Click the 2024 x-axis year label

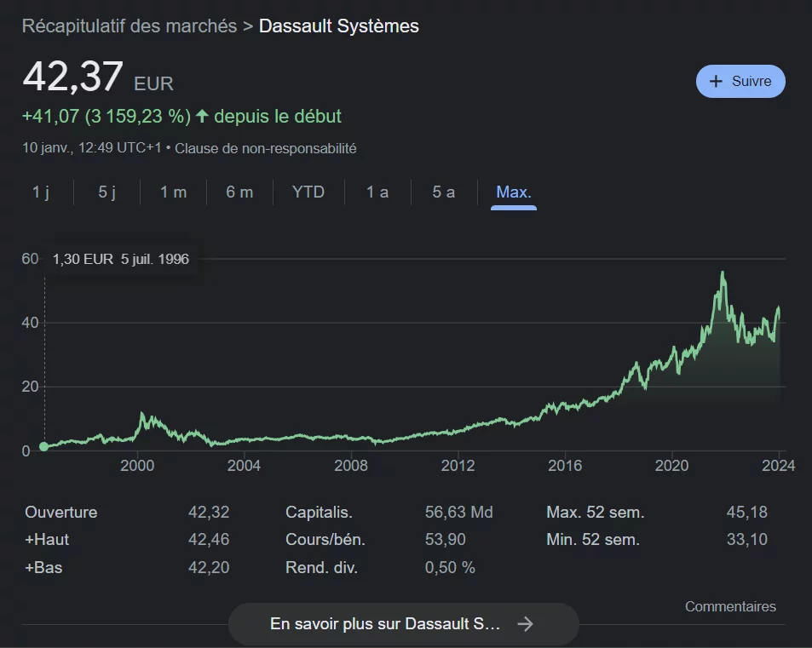(778, 465)
